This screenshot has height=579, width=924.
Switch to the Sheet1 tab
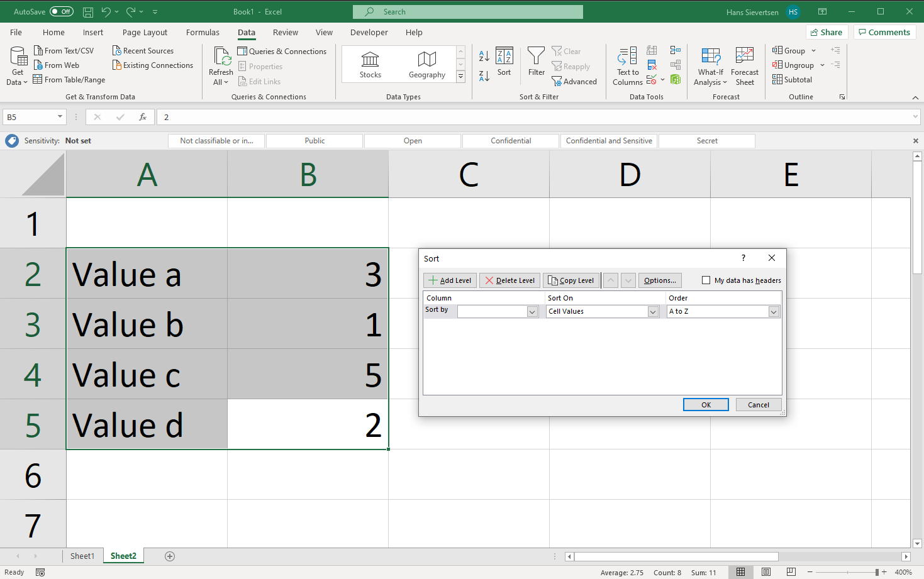point(82,556)
